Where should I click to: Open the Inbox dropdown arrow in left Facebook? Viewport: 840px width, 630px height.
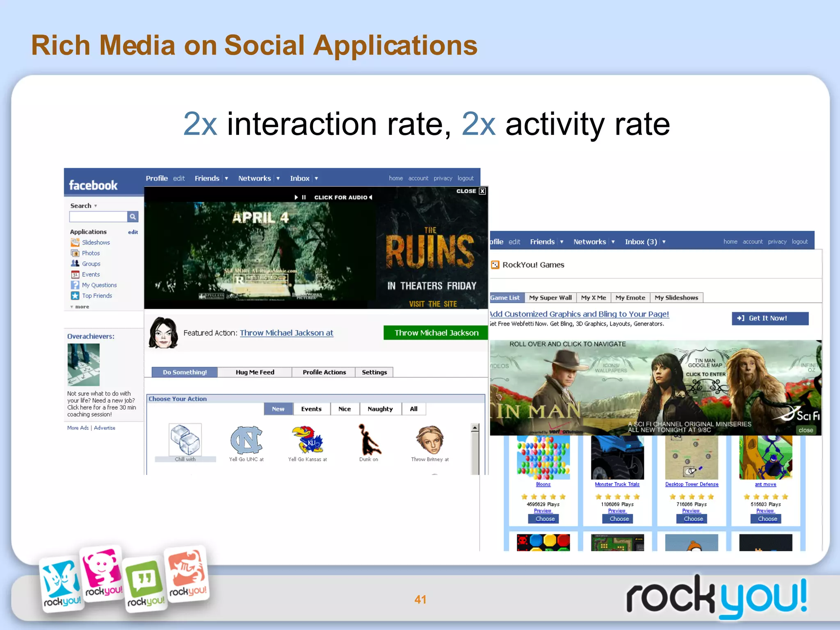tap(316, 178)
